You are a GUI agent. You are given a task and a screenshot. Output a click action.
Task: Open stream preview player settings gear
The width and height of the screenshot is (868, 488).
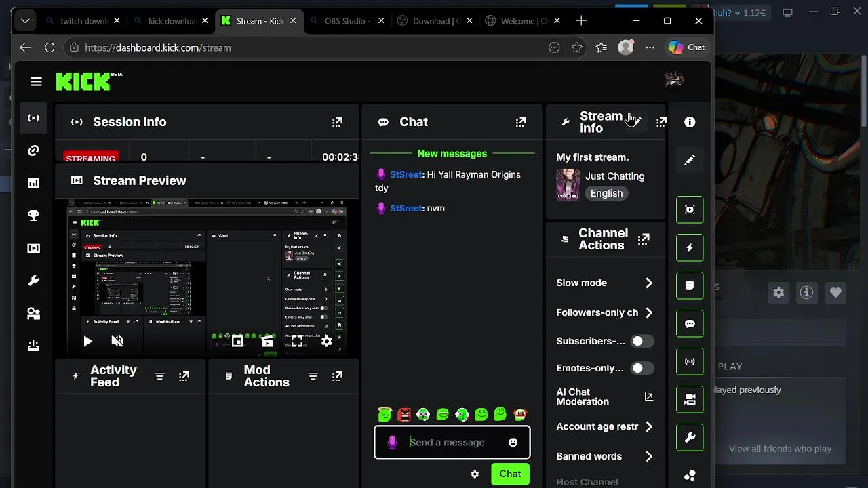click(x=327, y=341)
